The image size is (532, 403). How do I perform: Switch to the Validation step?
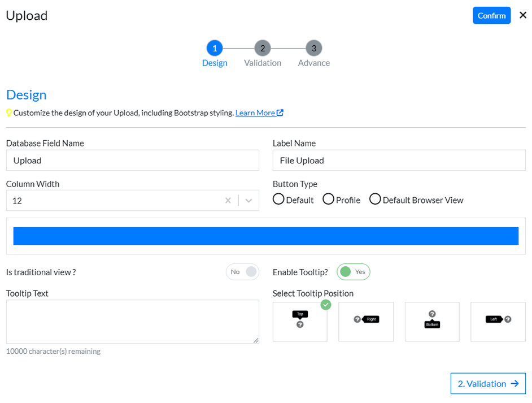coord(262,49)
